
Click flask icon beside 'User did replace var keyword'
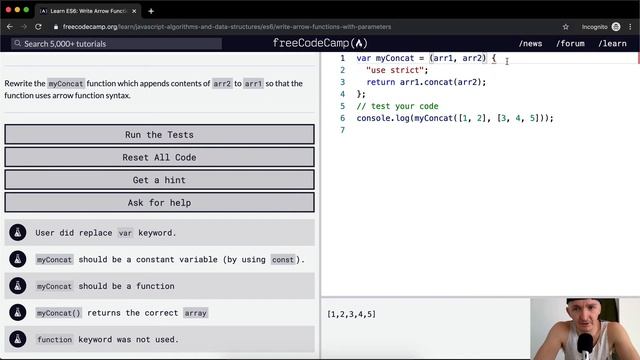tap(18, 233)
